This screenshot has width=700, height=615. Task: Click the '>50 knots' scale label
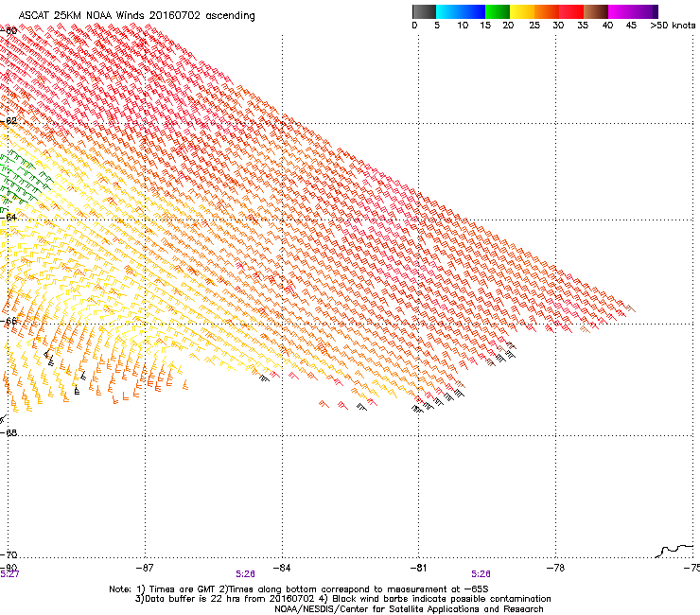coord(673,26)
